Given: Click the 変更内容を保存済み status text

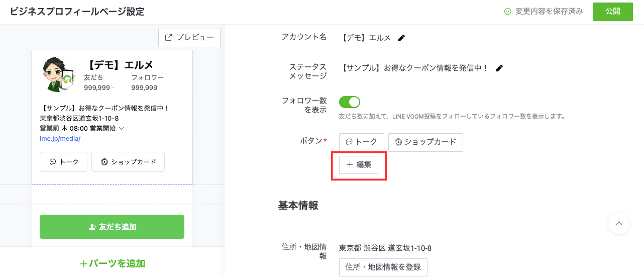Looking at the screenshot, I should coord(549,12).
